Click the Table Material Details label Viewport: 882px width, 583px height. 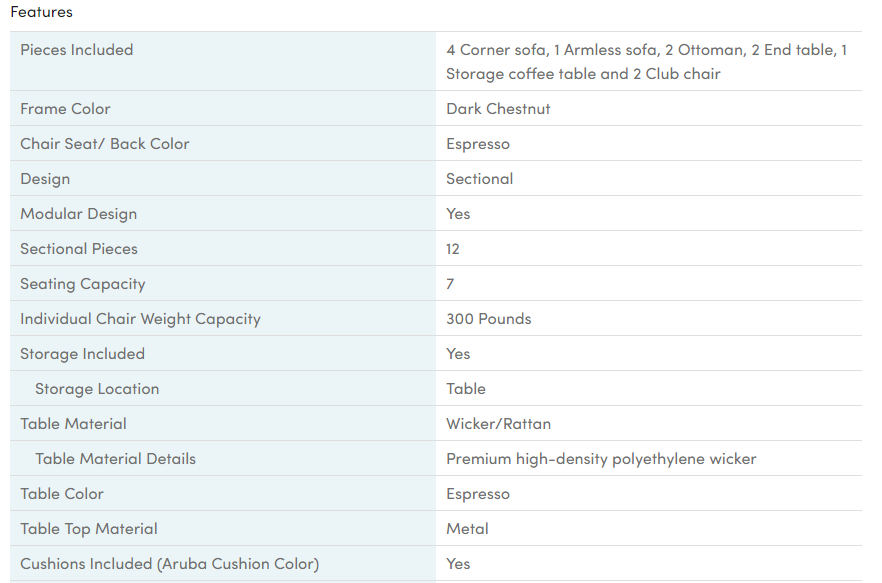(115, 459)
